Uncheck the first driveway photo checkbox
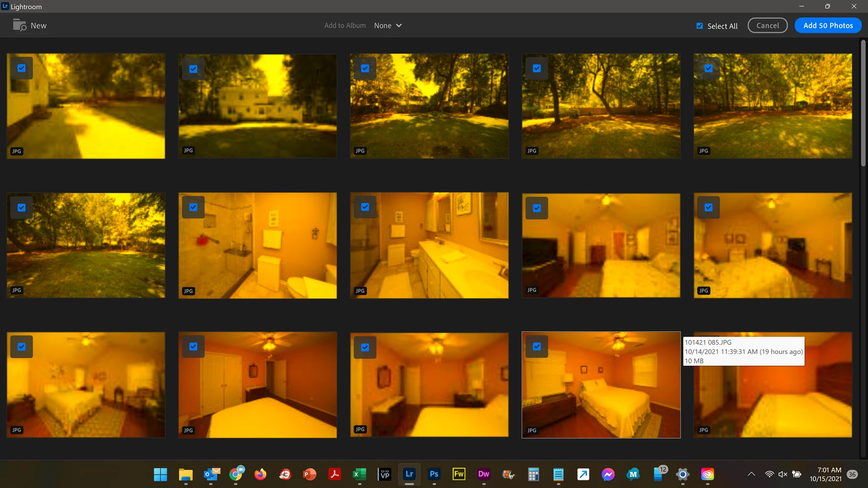The image size is (868, 488). point(22,68)
